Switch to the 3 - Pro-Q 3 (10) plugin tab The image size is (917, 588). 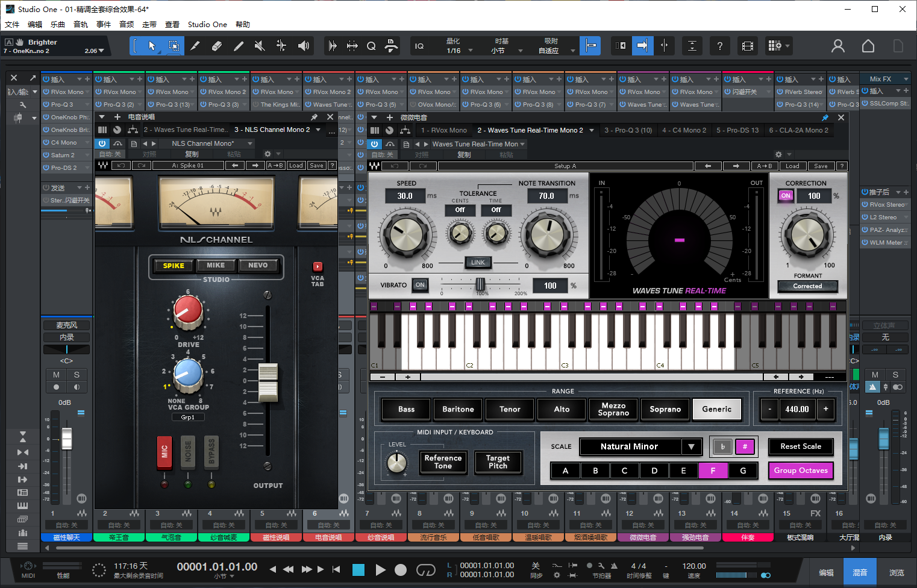(628, 130)
